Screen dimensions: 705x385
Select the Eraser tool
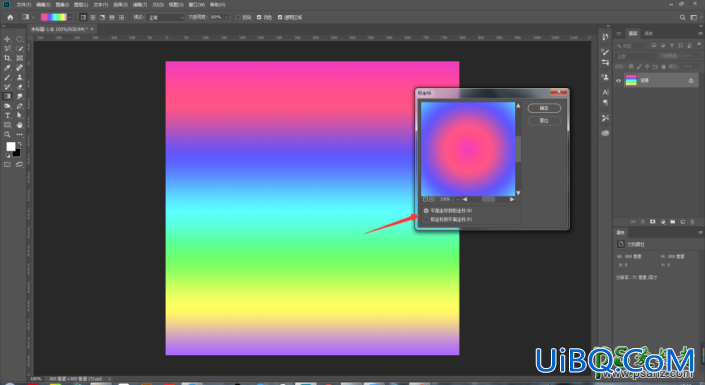(19, 87)
